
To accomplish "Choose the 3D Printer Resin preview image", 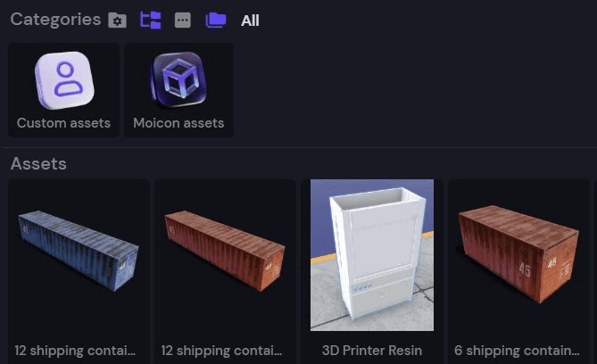I will pos(372,255).
